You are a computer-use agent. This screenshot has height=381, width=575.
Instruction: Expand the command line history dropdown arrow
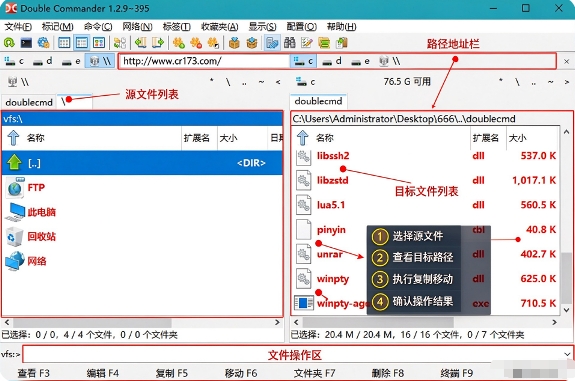(567, 354)
